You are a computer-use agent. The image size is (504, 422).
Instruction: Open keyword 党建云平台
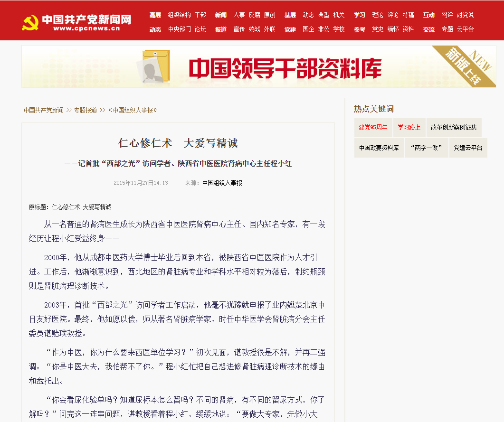(x=468, y=148)
